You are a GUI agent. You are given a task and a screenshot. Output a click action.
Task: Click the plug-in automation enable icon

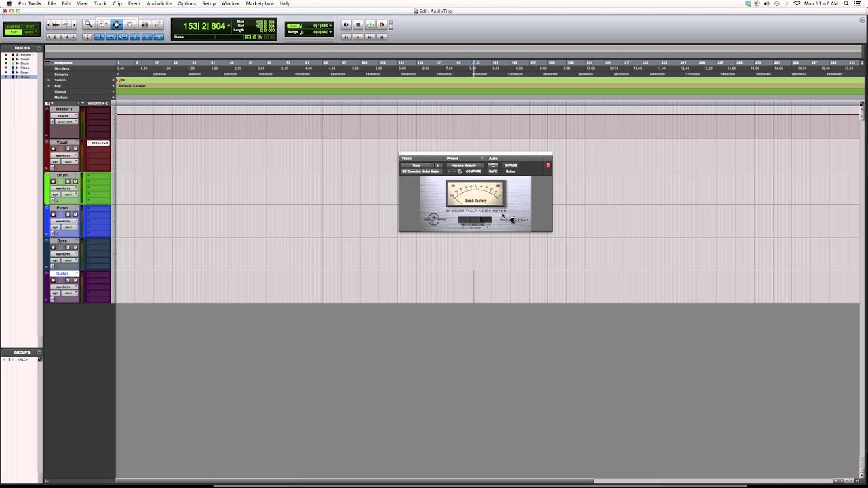tap(493, 165)
